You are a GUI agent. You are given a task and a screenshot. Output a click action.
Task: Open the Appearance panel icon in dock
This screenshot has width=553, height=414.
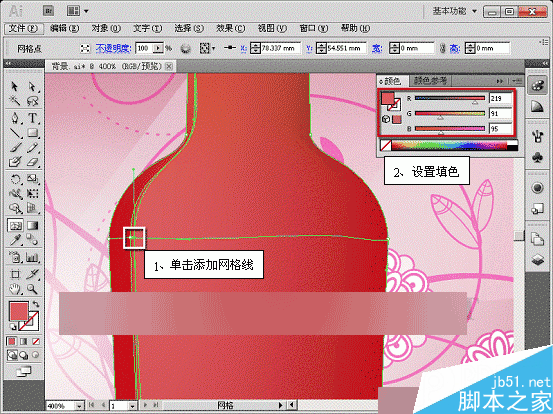pos(537,188)
